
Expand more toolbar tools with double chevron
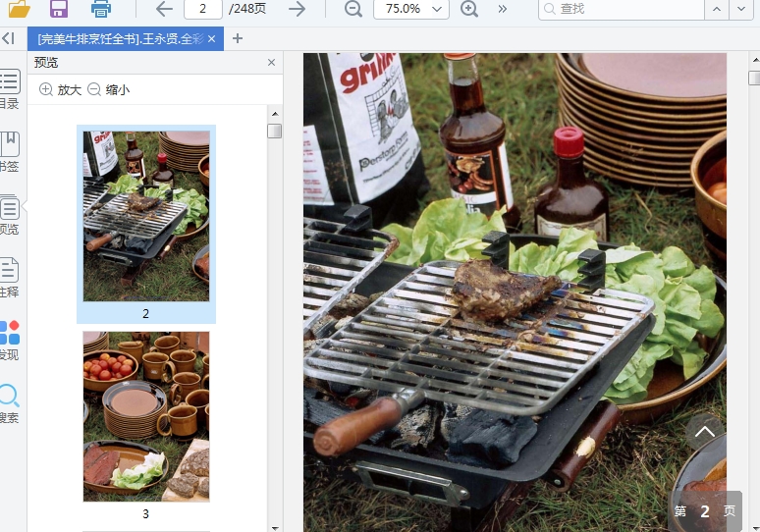click(x=503, y=9)
